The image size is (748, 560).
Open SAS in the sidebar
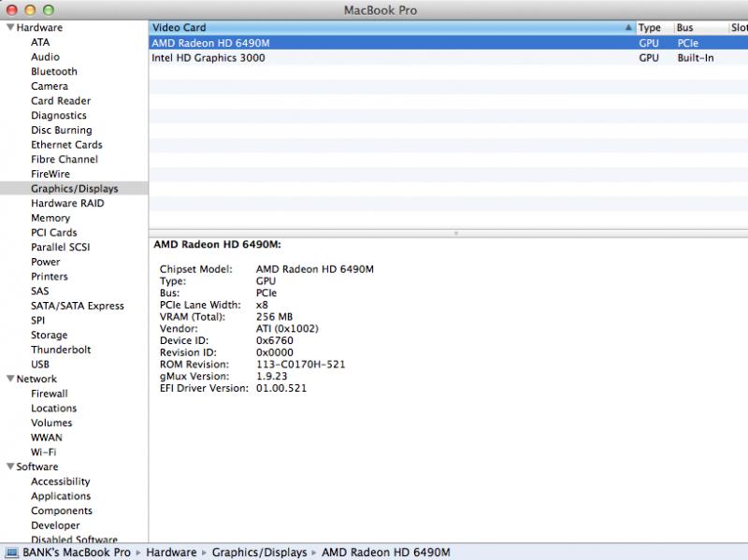click(39, 291)
